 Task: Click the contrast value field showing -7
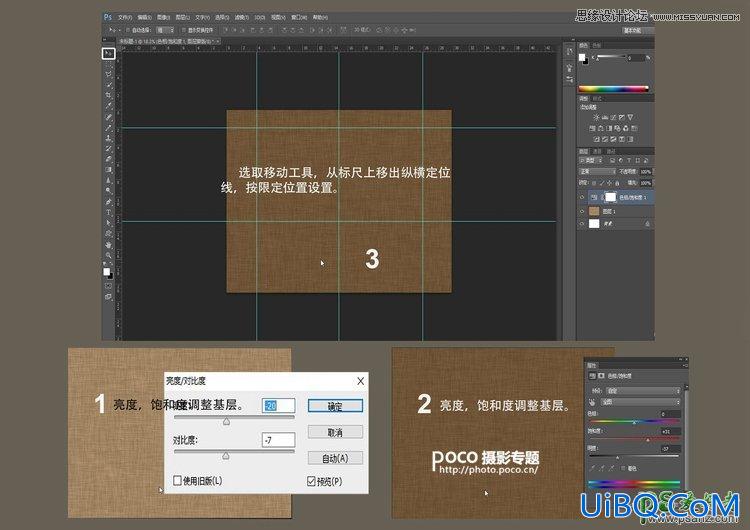(278, 440)
